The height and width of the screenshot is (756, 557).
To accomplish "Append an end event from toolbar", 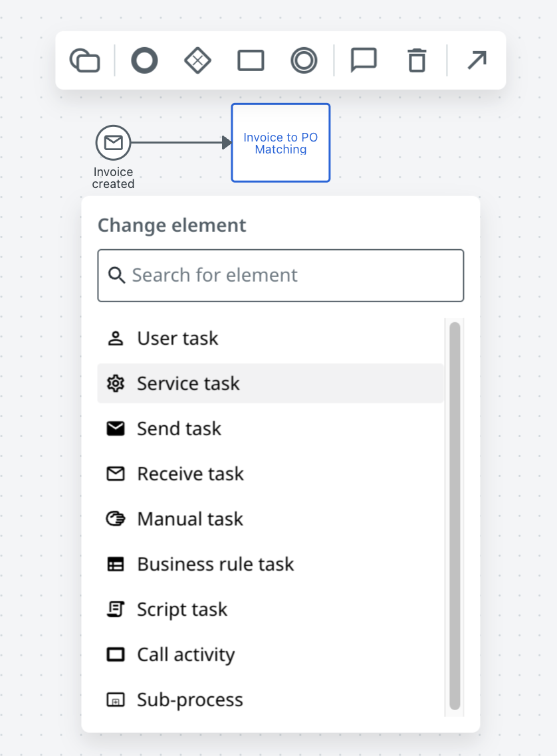I will pos(145,60).
